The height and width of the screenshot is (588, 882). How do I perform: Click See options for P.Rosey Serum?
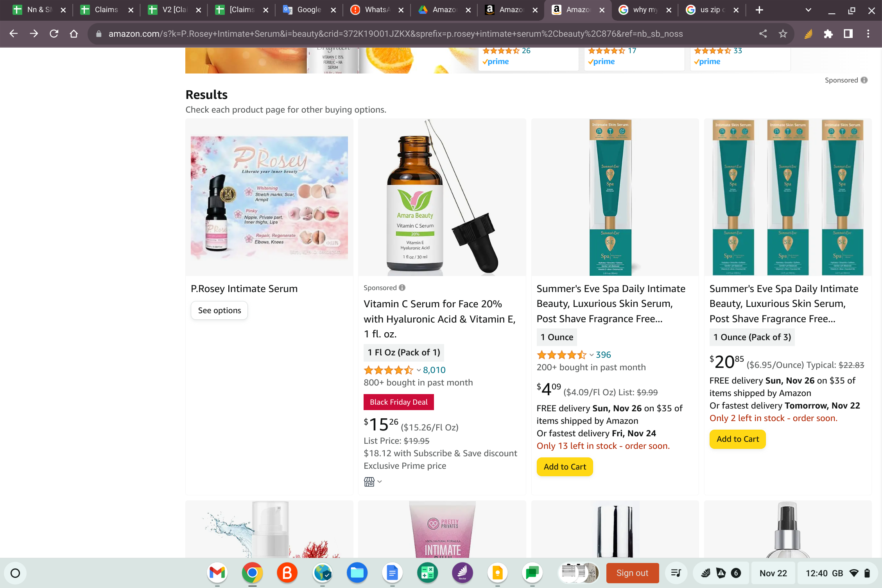pos(219,310)
